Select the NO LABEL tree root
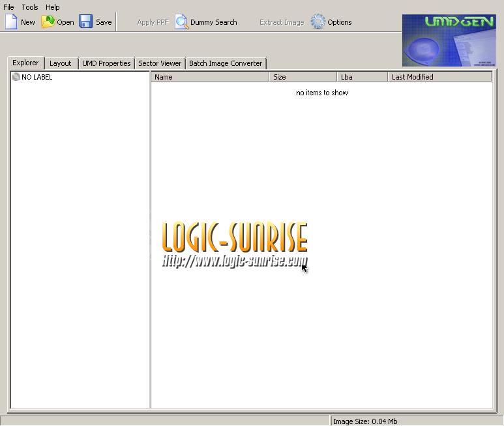Screen dimensions: 504x426 tap(37, 77)
